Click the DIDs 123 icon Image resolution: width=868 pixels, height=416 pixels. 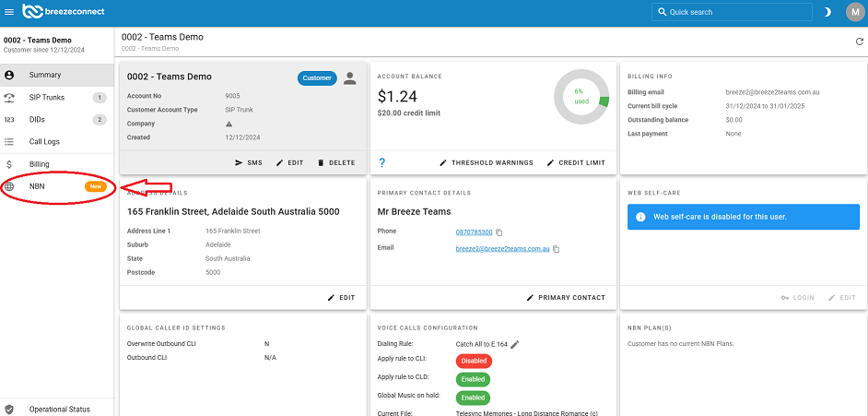[9, 120]
